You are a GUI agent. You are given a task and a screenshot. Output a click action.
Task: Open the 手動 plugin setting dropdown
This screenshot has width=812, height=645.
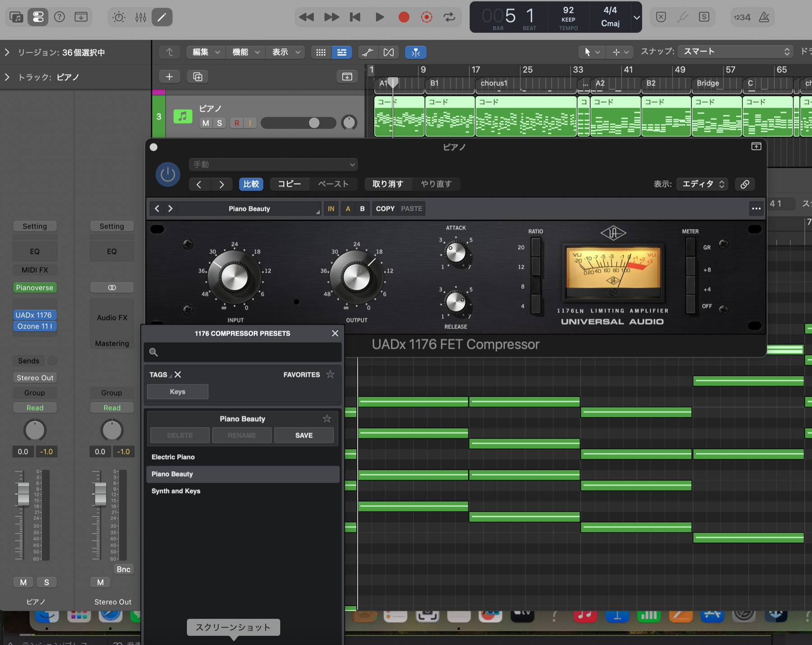(273, 165)
